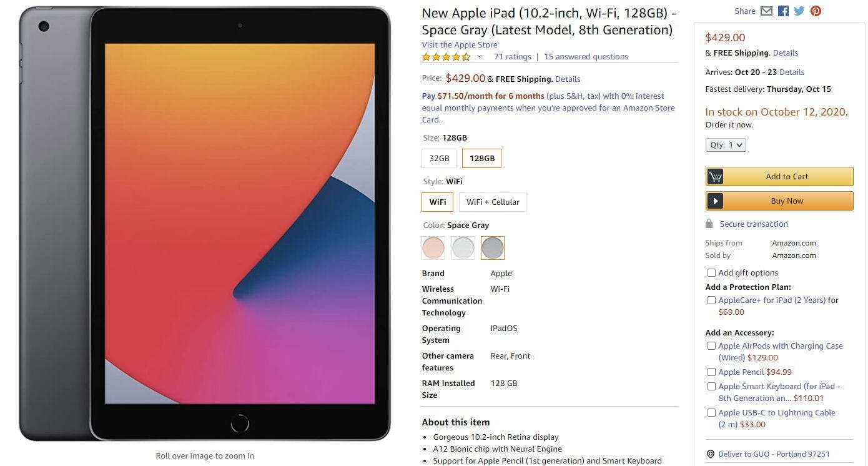Click the padlock icon beside Secure transaction
Viewport: 868px width, 466px height.
pos(709,224)
